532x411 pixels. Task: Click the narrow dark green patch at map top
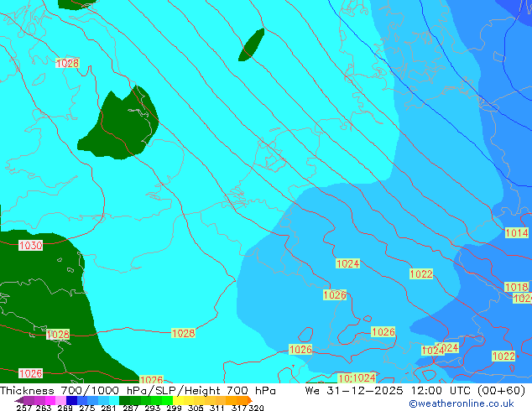(x=252, y=44)
